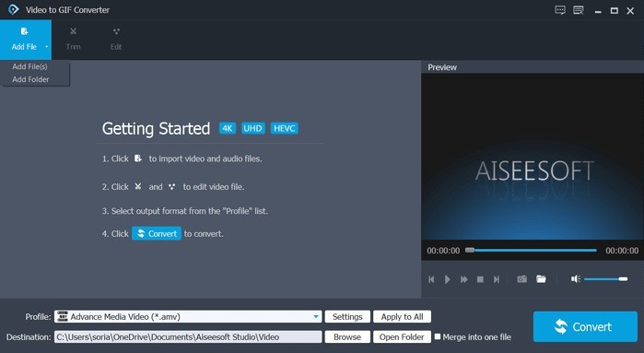Choose Add Folder from the menu
Screen dimensions: 644x353
30,79
